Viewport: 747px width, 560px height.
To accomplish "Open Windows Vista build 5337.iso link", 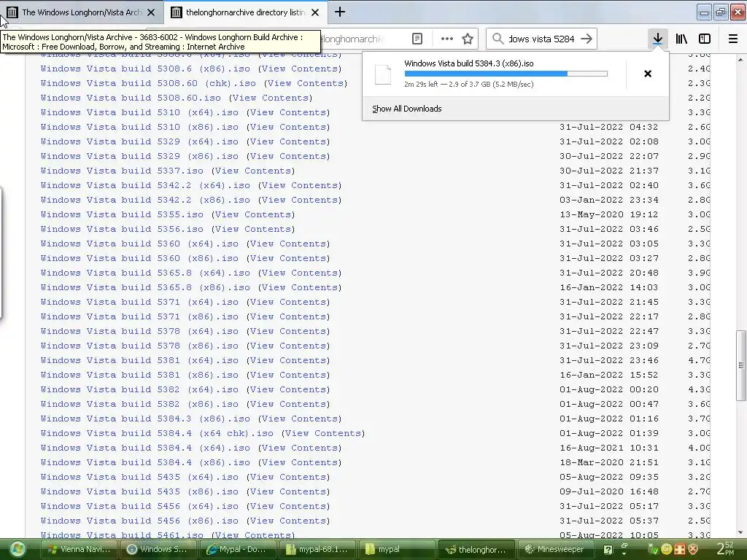I will pyautogui.click(x=122, y=171).
